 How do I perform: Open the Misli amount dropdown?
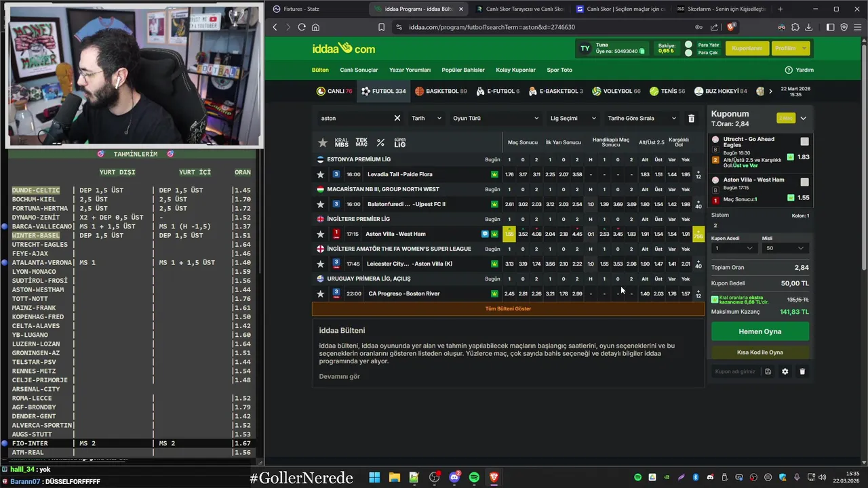(x=785, y=248)
